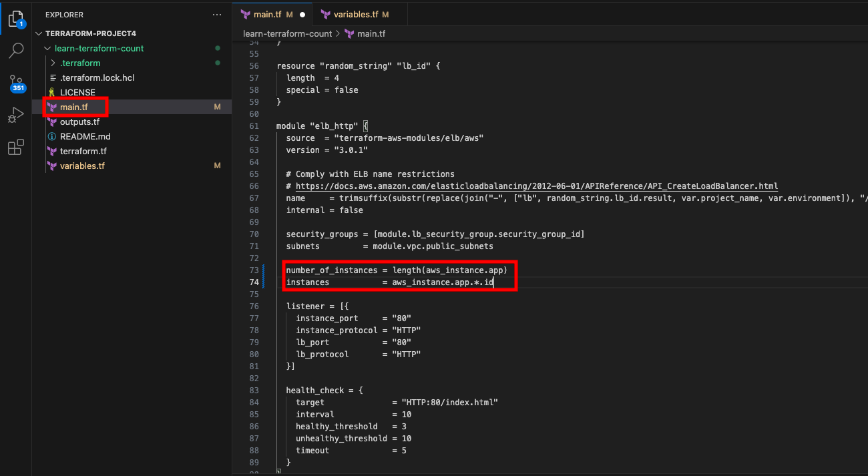Viewport: 868px width, 476px height.
Task: Click the instances = aws_instance.app.*.id line
Action: (x=389, y=282)
